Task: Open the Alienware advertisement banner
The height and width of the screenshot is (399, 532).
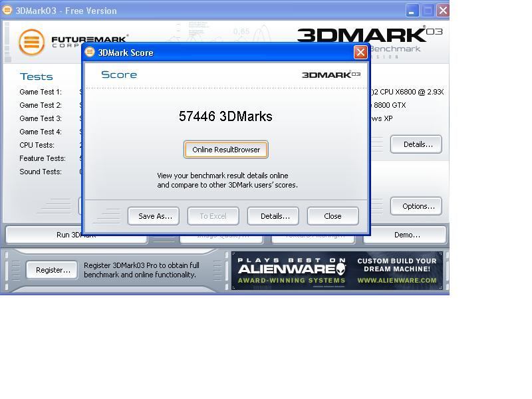Action: pos(337,271)
